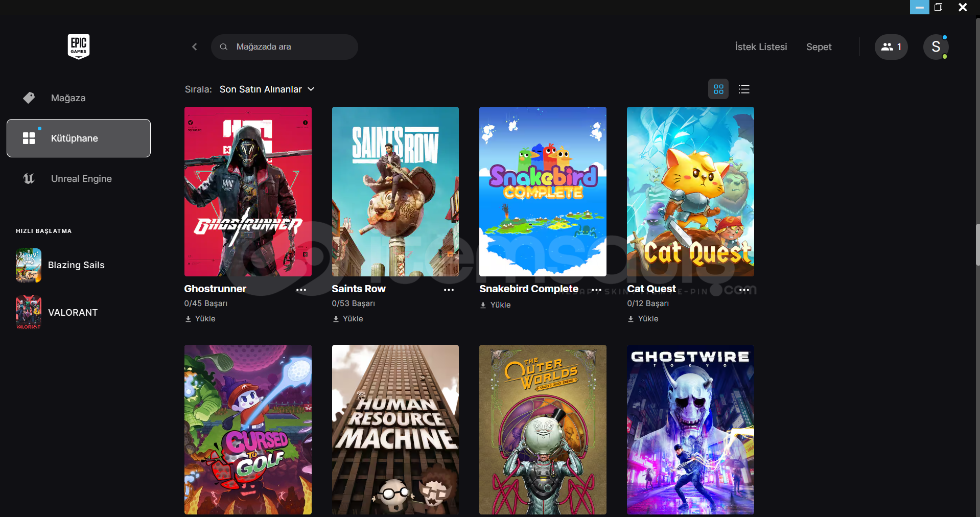Open the S profile avatar menu
Viewport: 980px width, 517px height.
point(936,47)
